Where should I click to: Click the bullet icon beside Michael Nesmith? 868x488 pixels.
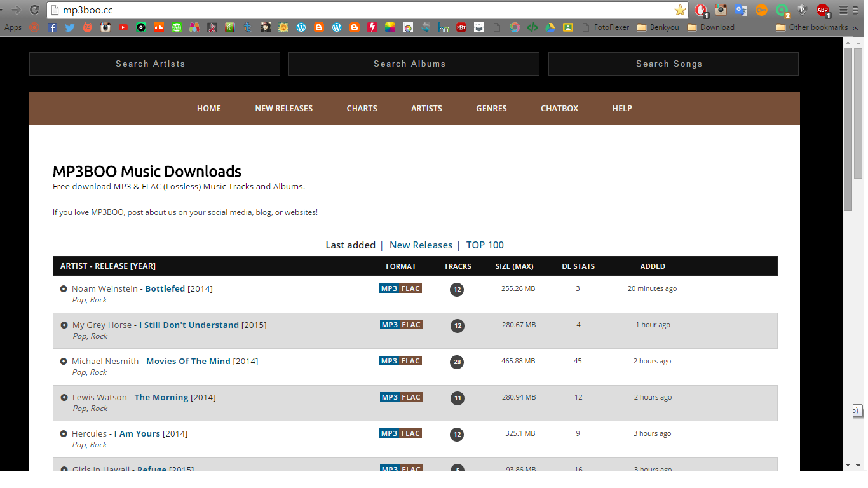[x=64, y=362]
